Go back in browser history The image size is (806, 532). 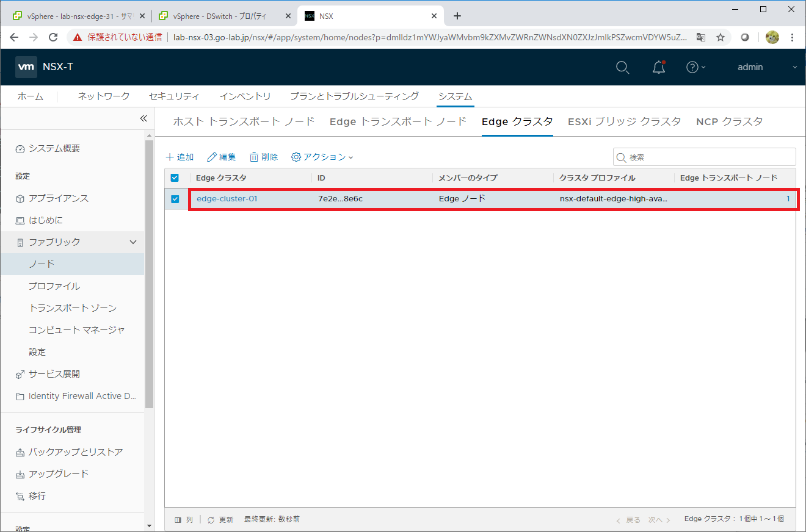pyautogui.click(x=14, y=37)
